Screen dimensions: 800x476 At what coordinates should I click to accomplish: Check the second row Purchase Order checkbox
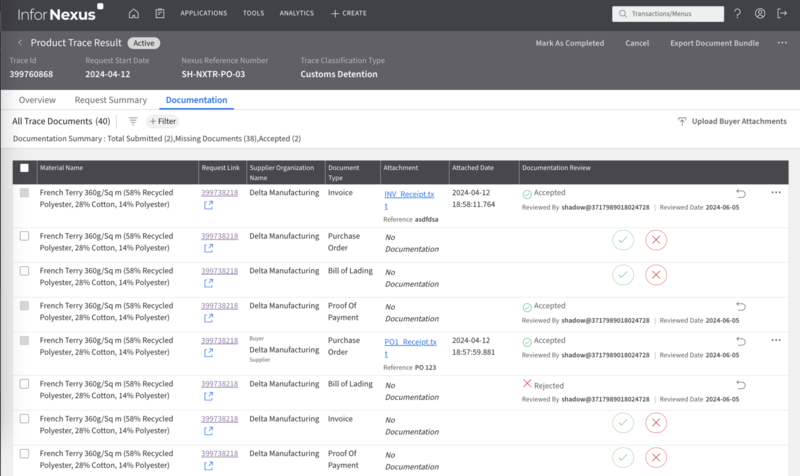point(24,235)
